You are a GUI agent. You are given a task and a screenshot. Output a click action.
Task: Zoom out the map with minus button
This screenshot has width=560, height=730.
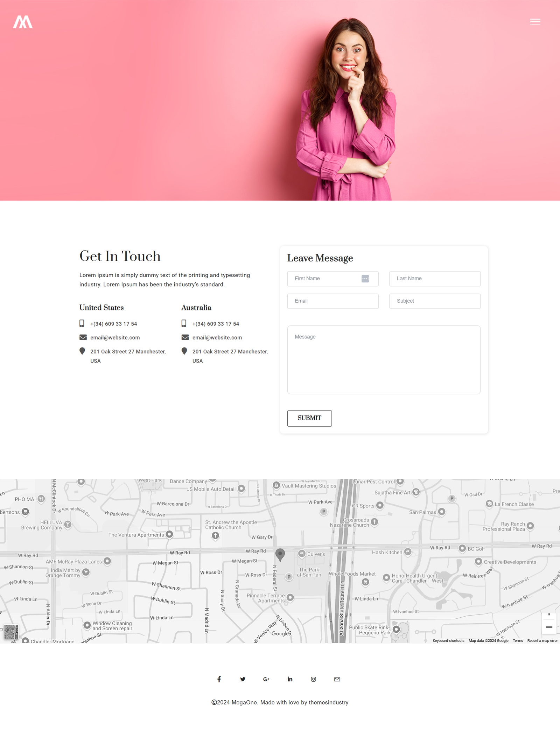click(x=549, y=627)
